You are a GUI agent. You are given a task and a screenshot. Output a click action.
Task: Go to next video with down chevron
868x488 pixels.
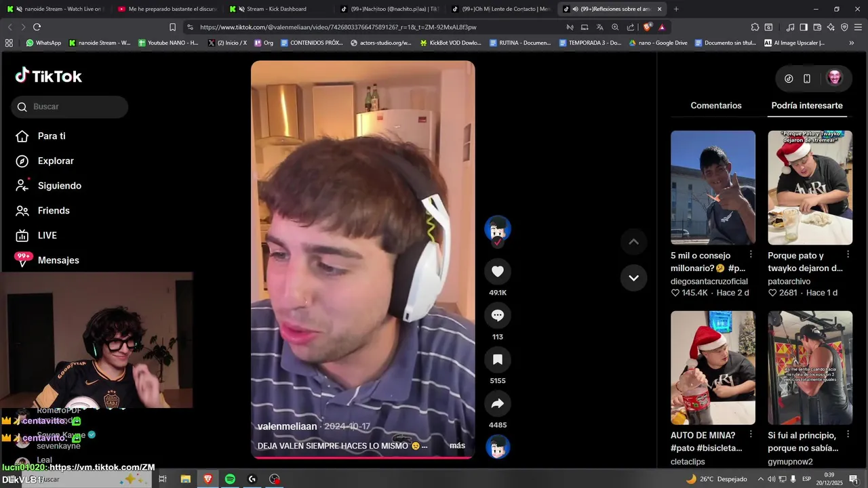tap(633, 278)
